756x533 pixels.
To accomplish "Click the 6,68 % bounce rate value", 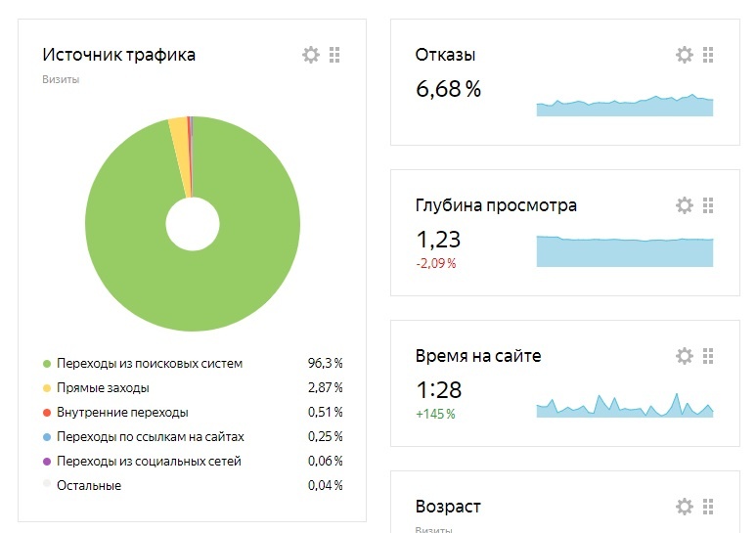I will [448, 89].
